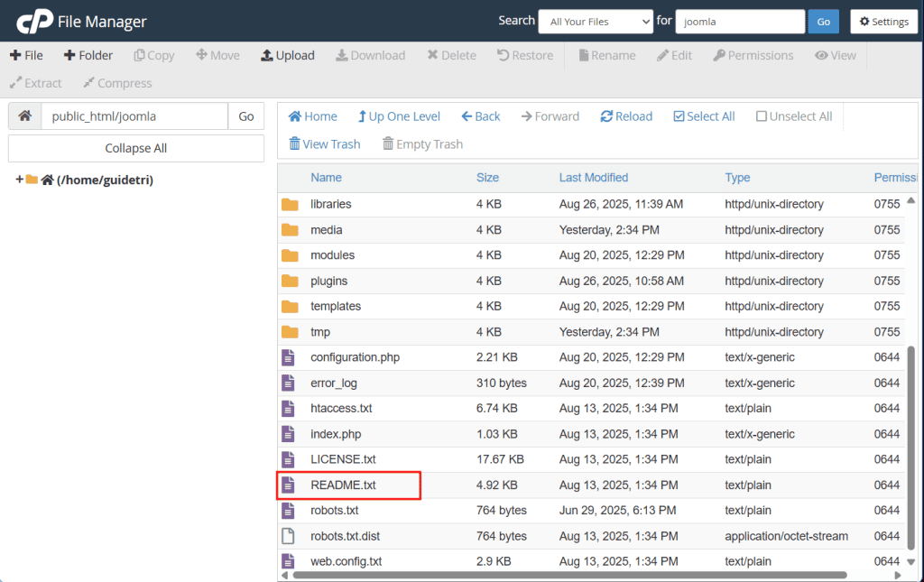Image resolution: width=924 pixels, height=582 pixels.
Task: Click the View Trash icon
Action: pos(324,143)
